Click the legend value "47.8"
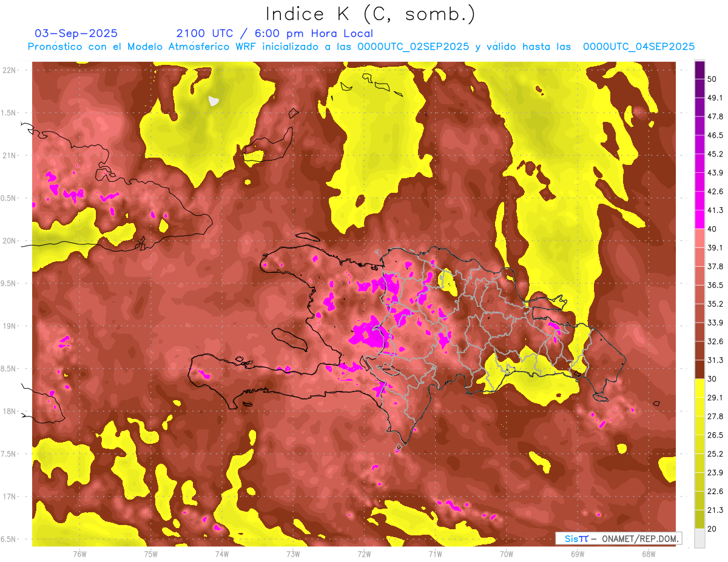 [714, 116]
